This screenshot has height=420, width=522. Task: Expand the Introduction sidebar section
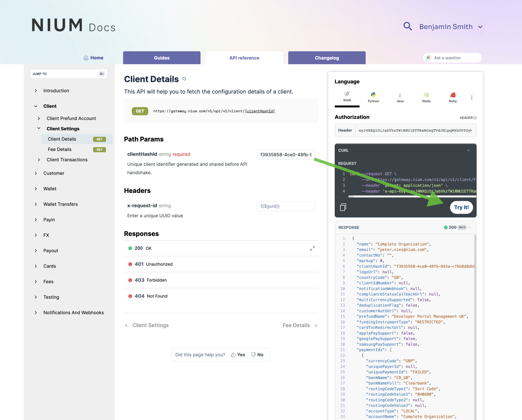[36, 91]
